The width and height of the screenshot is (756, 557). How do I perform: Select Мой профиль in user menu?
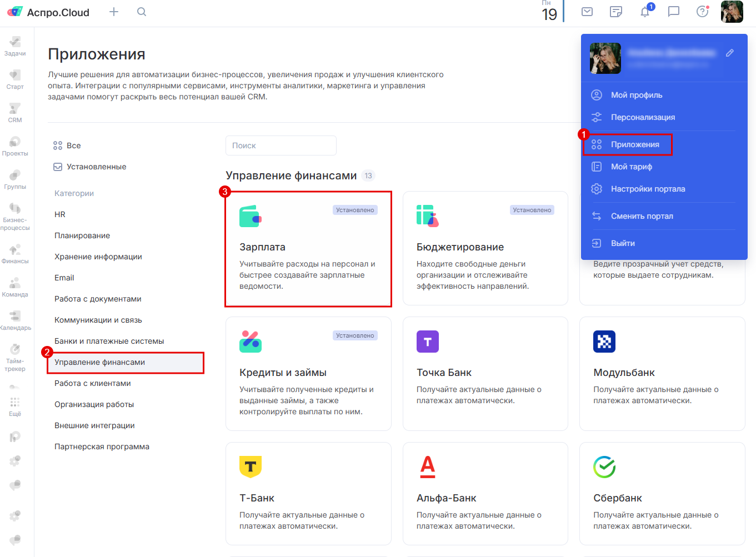coord(637,95)
